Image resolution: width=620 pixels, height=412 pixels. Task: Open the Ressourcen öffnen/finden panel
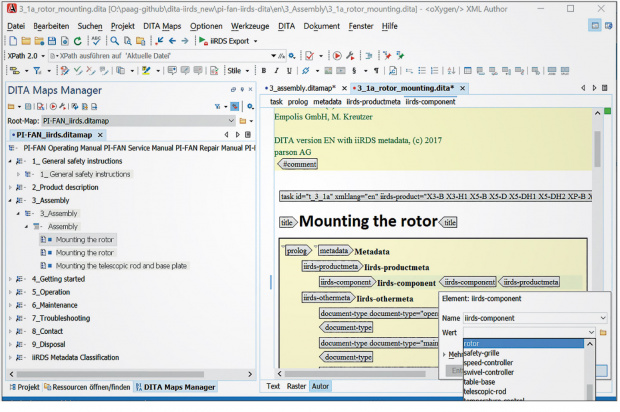click(86, 387)
